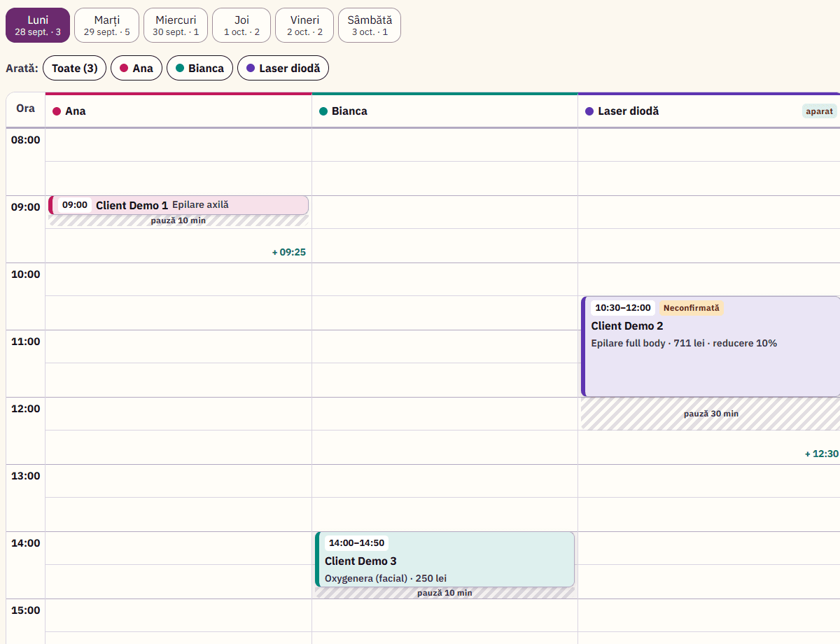Toggle the Laser diodă filter chip
This screenshot has height=644, width=840.
(283, 68)
